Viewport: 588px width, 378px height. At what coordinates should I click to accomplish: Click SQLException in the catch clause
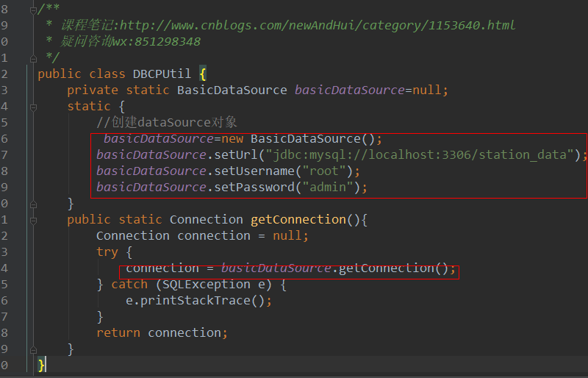tap(207, 284)
